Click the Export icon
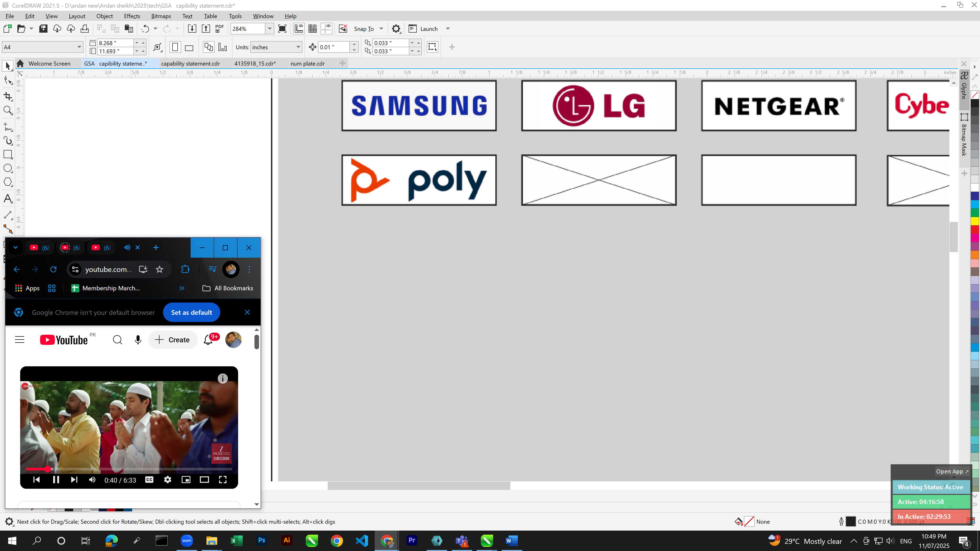The image size is (980, 551). 206,29
